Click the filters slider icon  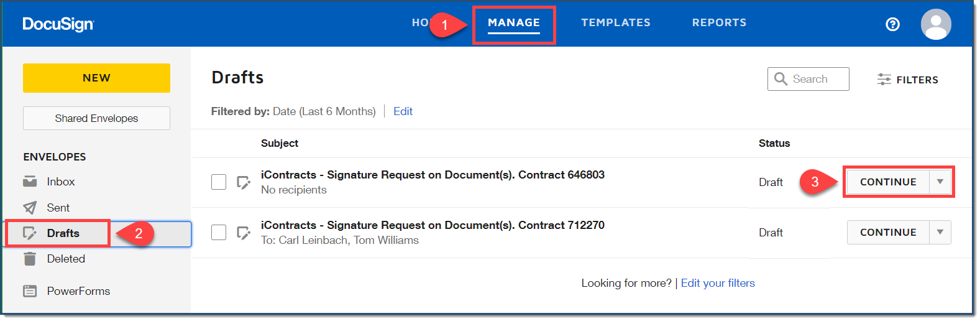(884, 80)
